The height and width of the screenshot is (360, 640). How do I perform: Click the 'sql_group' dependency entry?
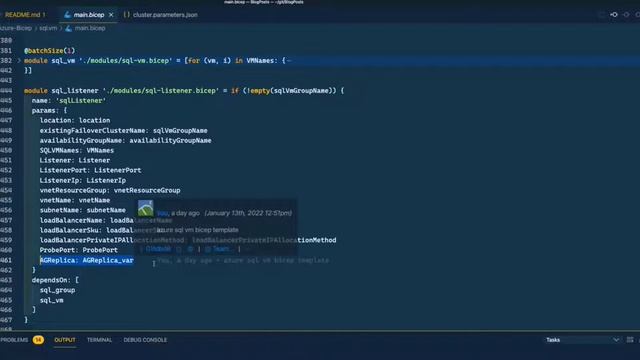[57, 290]
